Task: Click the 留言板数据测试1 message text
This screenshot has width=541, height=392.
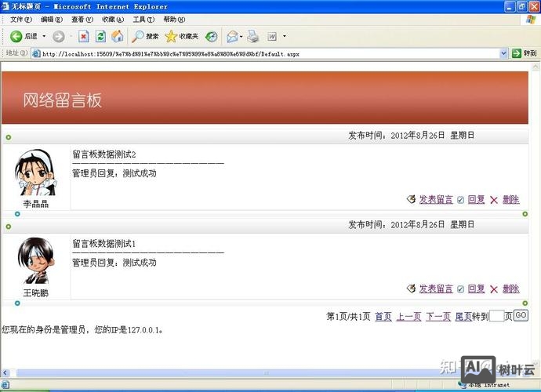Action: point(103,243)
